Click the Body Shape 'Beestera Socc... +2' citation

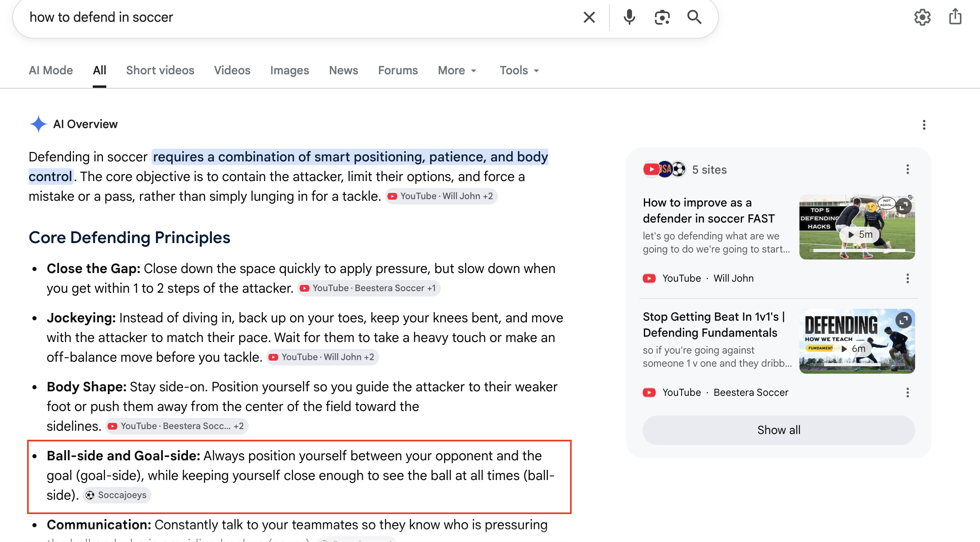[177, 426]
